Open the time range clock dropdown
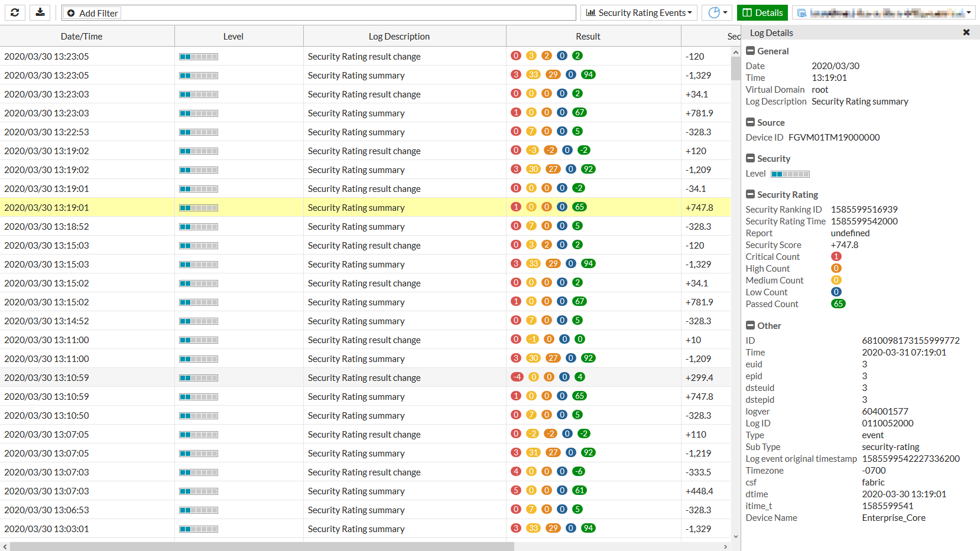This screenshot has width=980, height=551. pyautogui.click(x=717, y=13)
